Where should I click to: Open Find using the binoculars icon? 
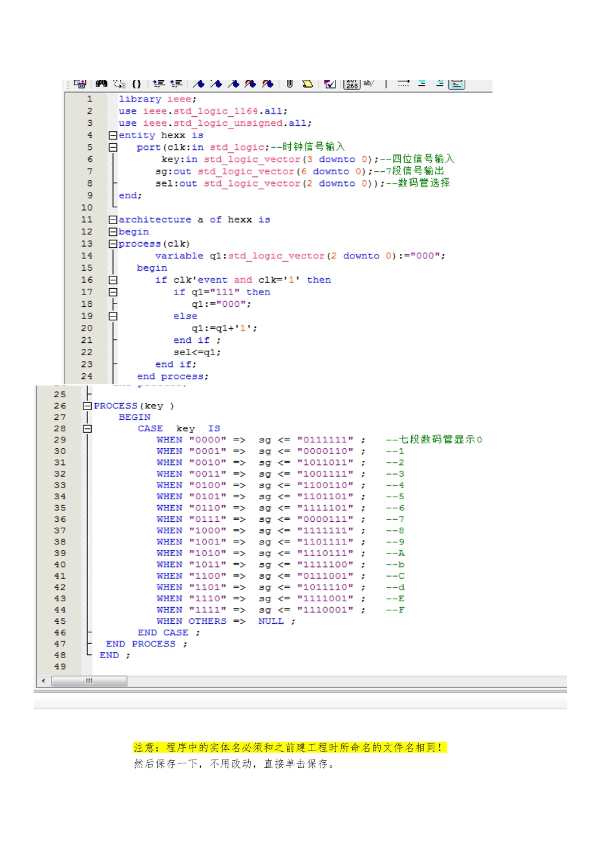click(101, 84)
